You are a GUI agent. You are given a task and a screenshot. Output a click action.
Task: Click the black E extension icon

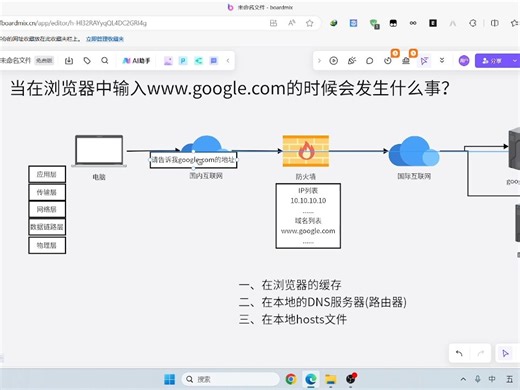433,23
